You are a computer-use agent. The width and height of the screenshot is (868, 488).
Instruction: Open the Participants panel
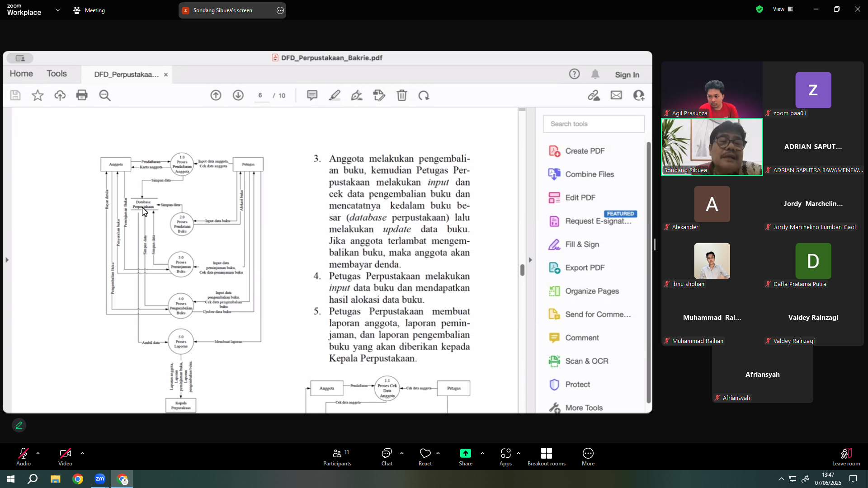[x=337, y=457]
